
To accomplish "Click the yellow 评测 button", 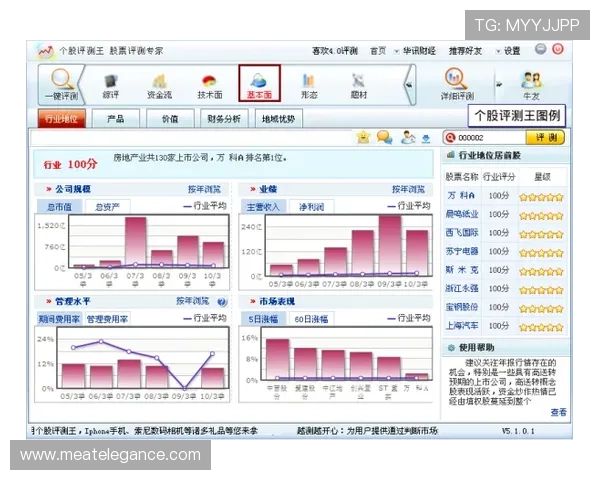I will (545, 137).
